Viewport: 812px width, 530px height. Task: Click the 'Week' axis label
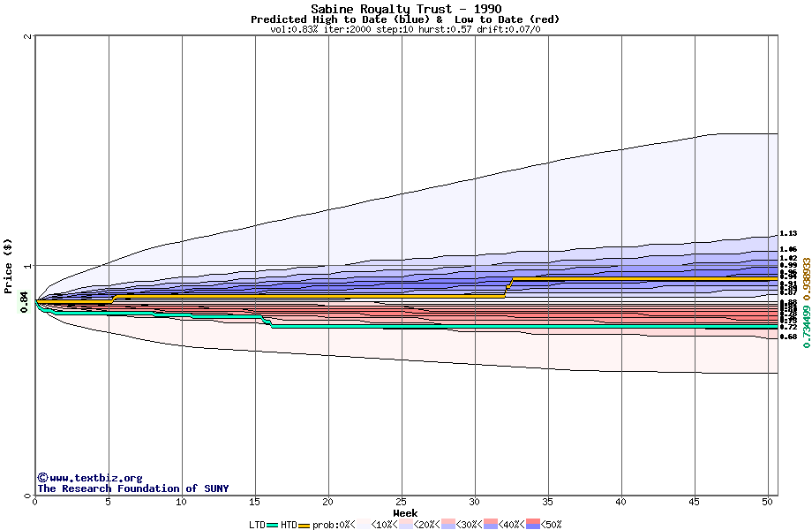coord(405,513)
